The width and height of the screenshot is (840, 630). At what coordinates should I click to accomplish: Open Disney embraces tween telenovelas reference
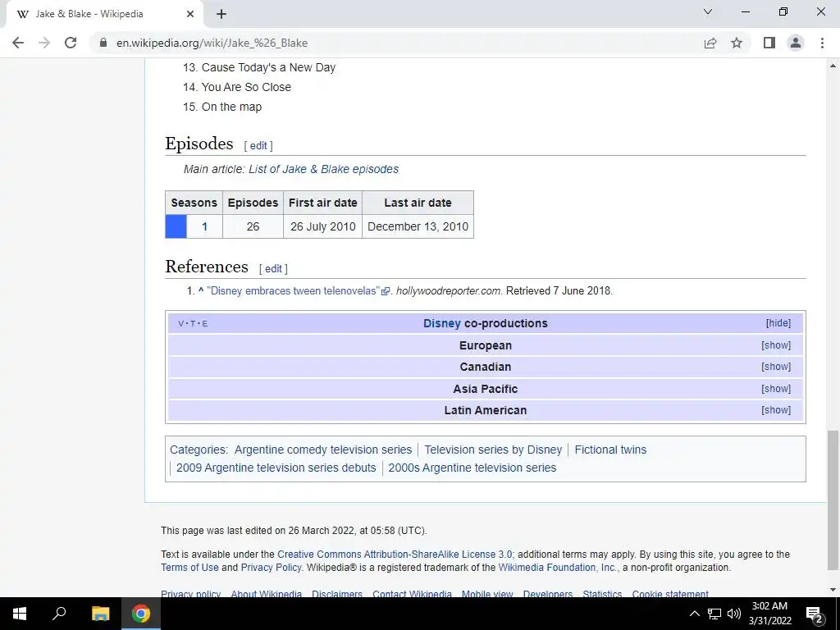[x=294, y=291]
